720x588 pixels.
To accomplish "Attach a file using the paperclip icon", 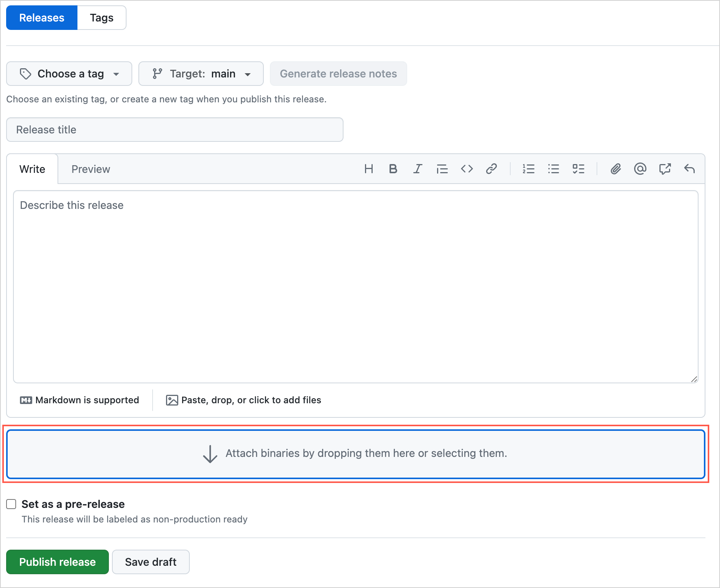I will pos(616,169).
